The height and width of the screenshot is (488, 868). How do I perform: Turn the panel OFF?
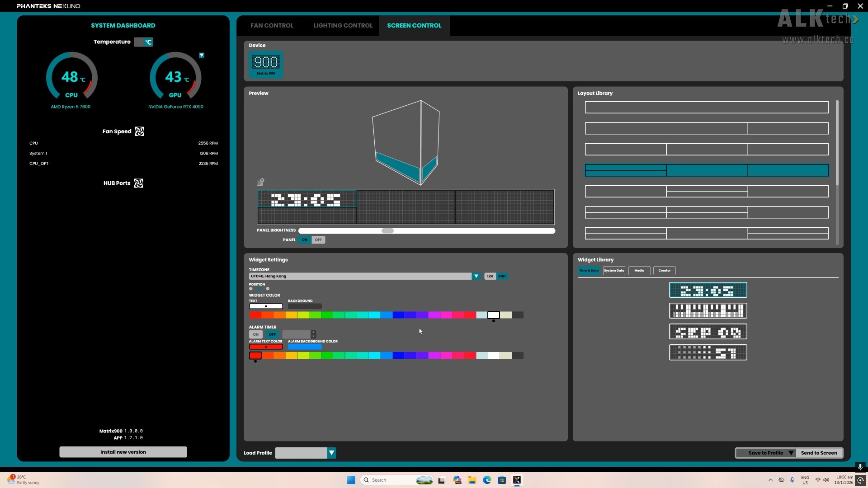point(318,239)
